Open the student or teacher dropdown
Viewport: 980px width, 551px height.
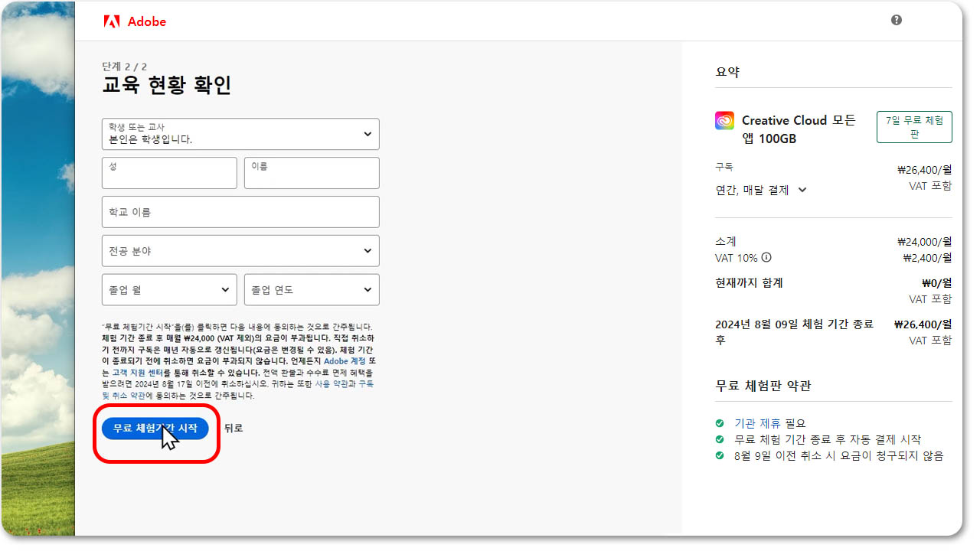[x=240, y=134]
